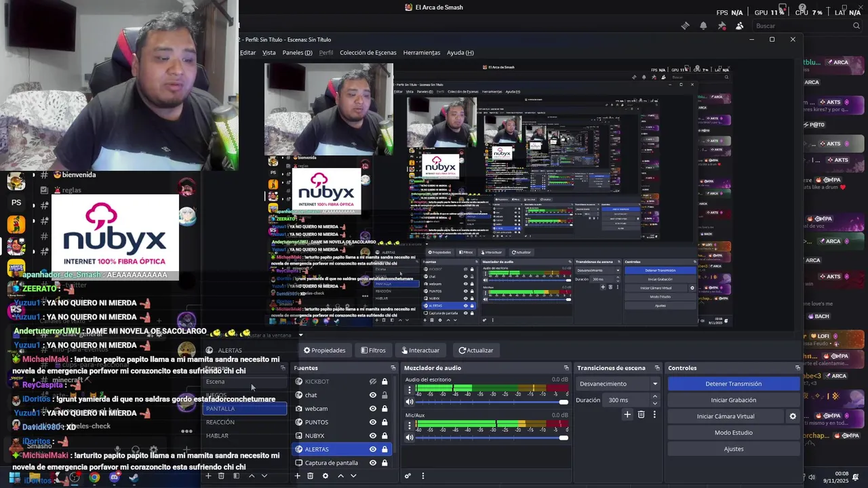Open the Windows Start menu
The height and width of the screenshot is (488, 868).
tap(14, 477)
